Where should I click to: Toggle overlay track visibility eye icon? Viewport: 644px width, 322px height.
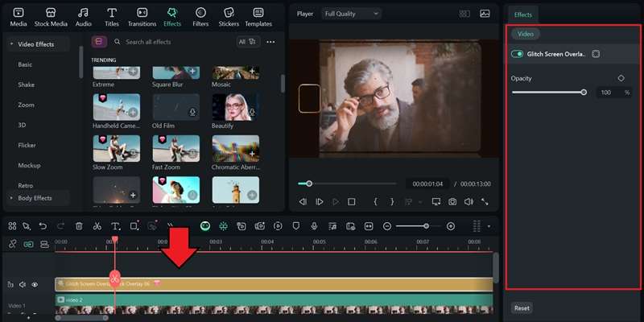click(x=35, y=284)
